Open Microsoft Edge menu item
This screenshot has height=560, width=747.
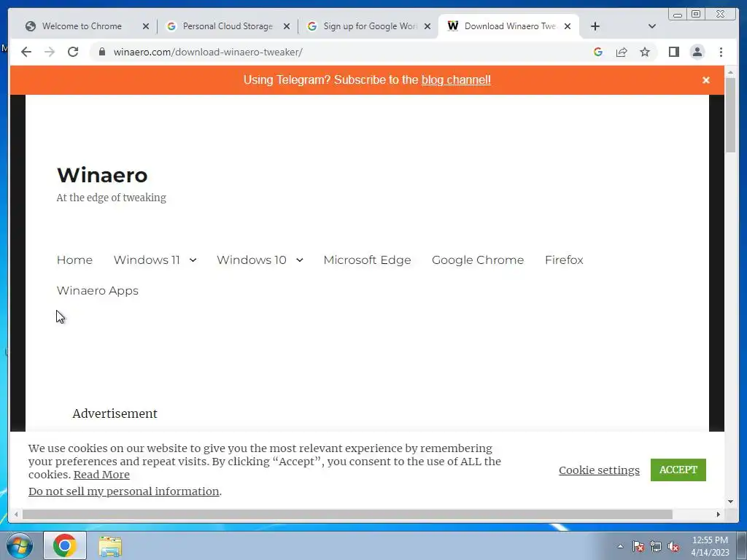pyautogui.click(x=367, y=260)
